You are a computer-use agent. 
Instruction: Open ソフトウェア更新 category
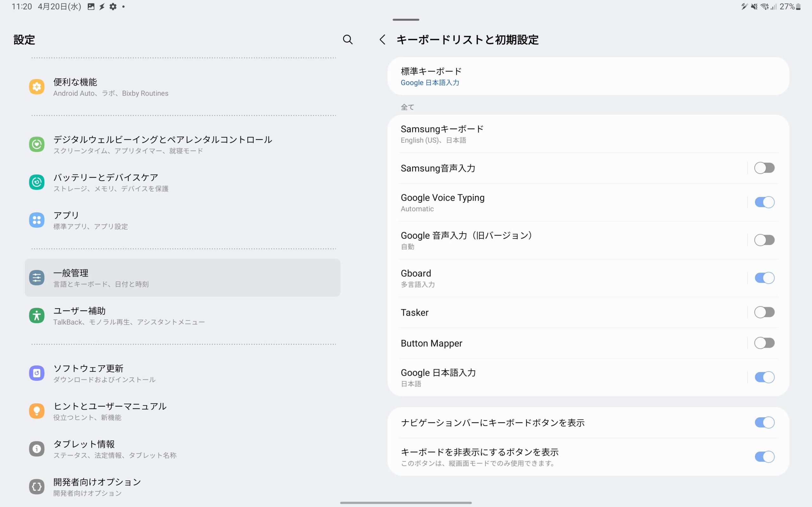pos(183,373)
